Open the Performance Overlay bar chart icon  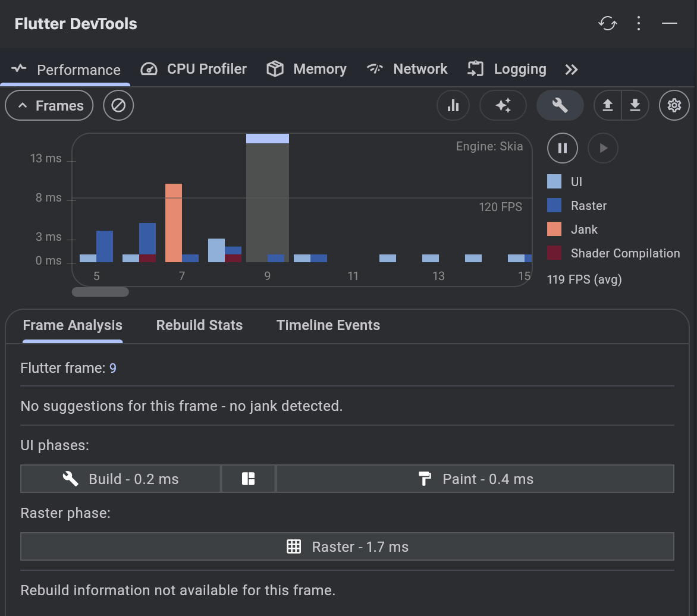[x=453, y=106]
